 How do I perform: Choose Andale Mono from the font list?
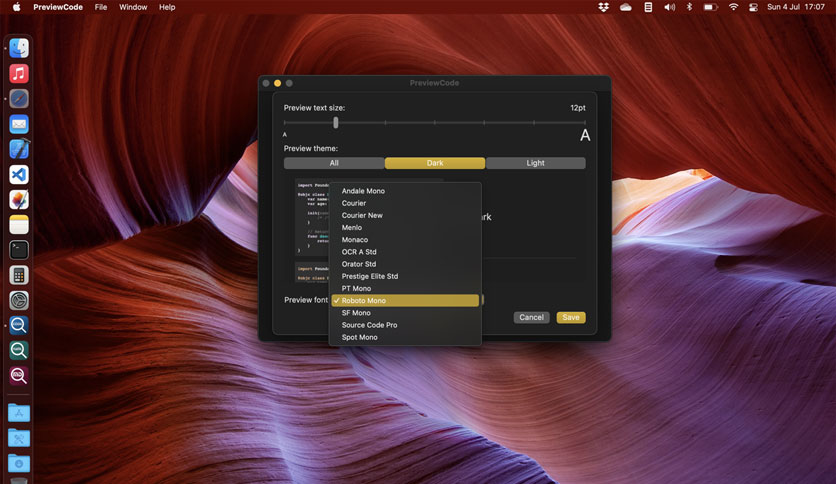[x=405, y=191]
